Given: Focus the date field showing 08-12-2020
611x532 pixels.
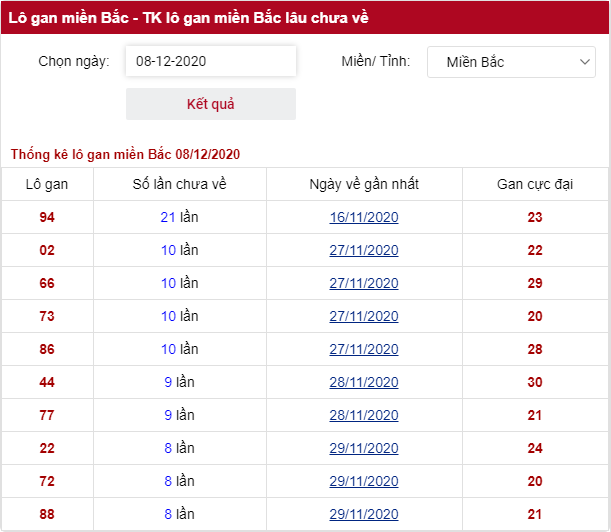Looking at the screenshot, I should [211, 61].
